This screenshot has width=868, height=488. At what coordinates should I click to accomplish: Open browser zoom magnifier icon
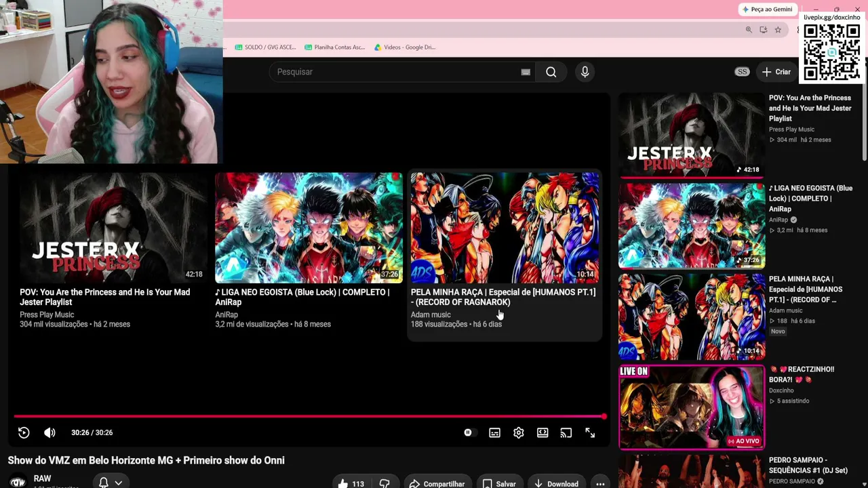click(x=749, y=30)
